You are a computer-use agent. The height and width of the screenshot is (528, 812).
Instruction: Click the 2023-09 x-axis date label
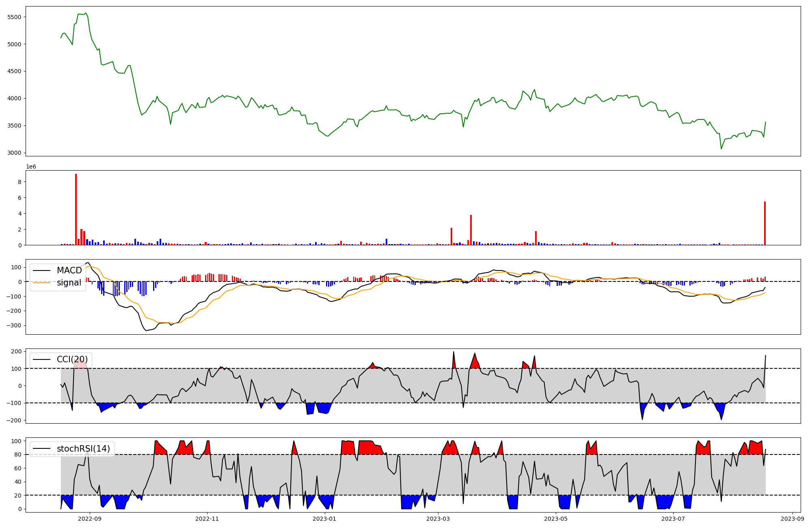click(793, 518)
